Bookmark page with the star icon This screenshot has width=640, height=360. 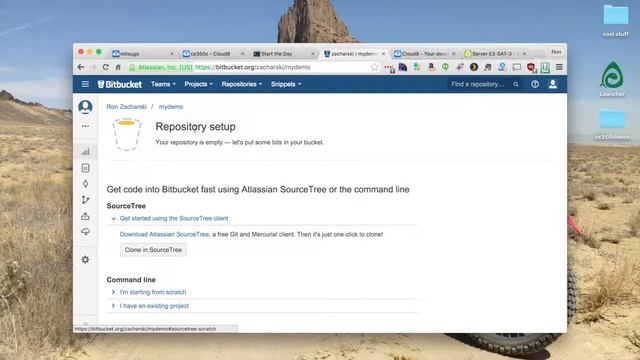pos(374,67)
